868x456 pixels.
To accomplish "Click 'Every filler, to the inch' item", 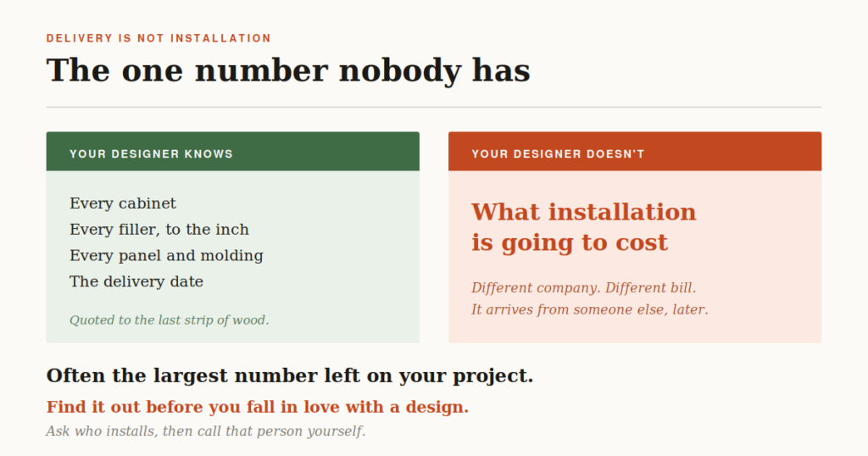I will 159,230.
